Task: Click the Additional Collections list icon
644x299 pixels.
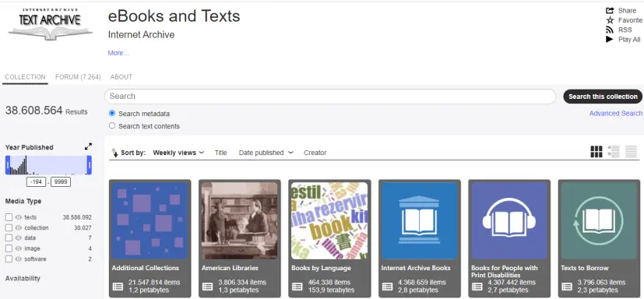Action: (x=118, y=287)
